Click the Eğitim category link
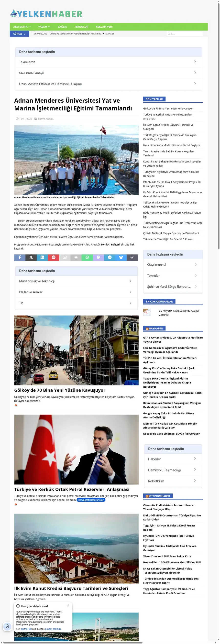The height and width of the screenshot is (644, 220). pyautogui.click(x=41, y=119)
